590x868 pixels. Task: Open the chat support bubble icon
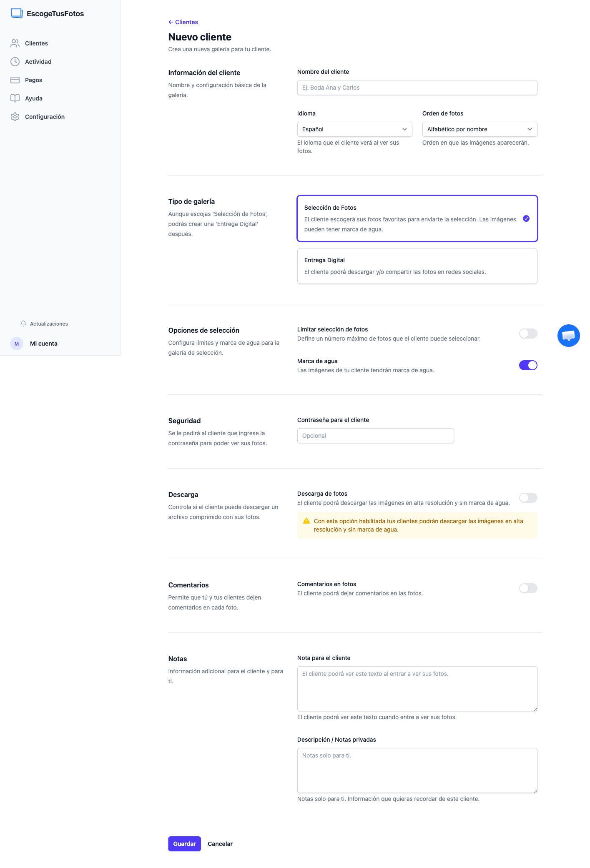pyautogui.click(x=569, y=336)
